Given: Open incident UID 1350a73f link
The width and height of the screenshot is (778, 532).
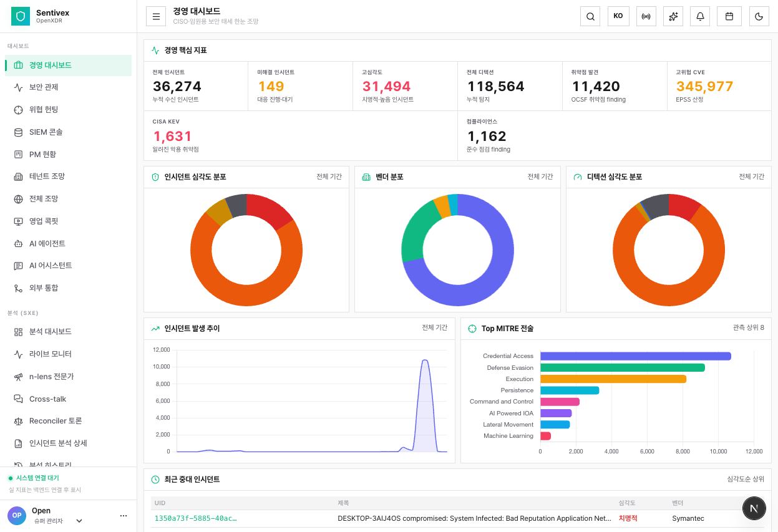Looking at the screenshot, I should (195, 518).
